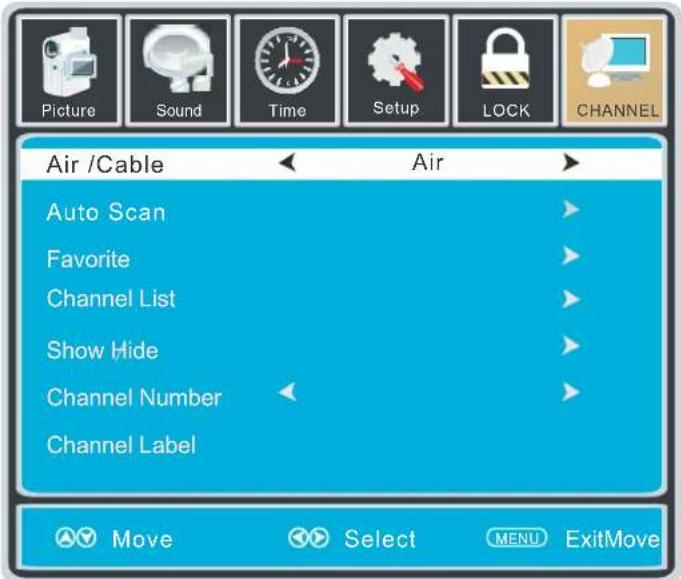Click the Move hint text
The image size is (681, 579).
click(142, 539)
